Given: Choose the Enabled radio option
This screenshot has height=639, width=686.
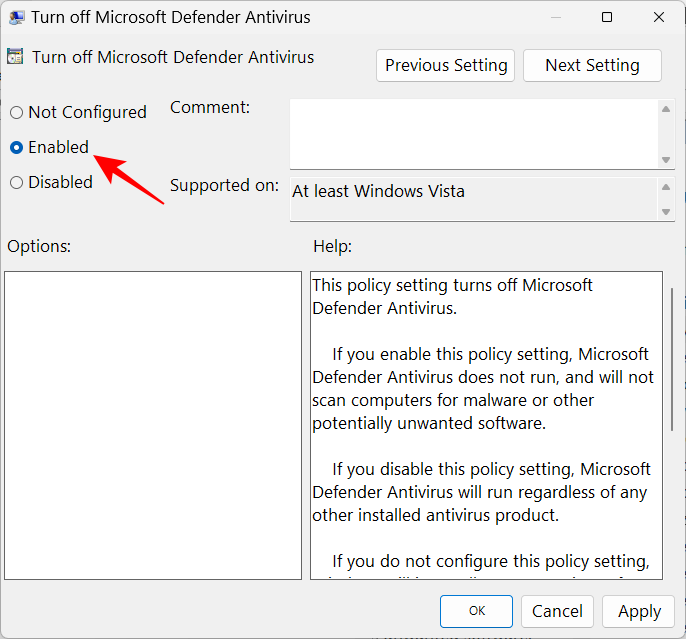Looking at the screenshot, I should coord(17,148).
